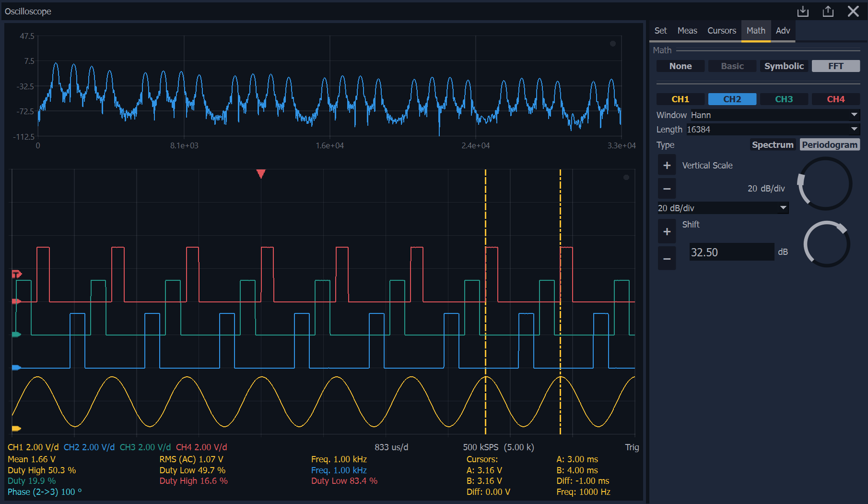Click the plus icon for Vertical Scale
Image resolution: width=868 pixels, height=504 pixels.
(667, 166)
